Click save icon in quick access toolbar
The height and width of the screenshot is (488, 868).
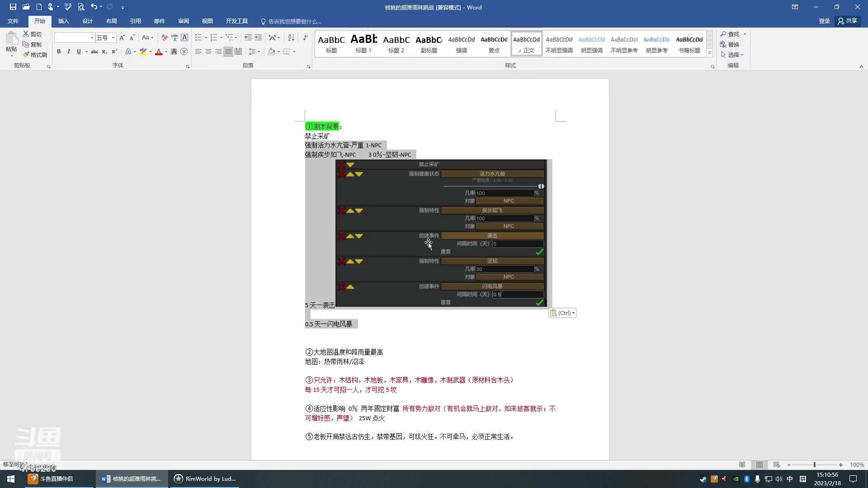click(x=13, y=7)
